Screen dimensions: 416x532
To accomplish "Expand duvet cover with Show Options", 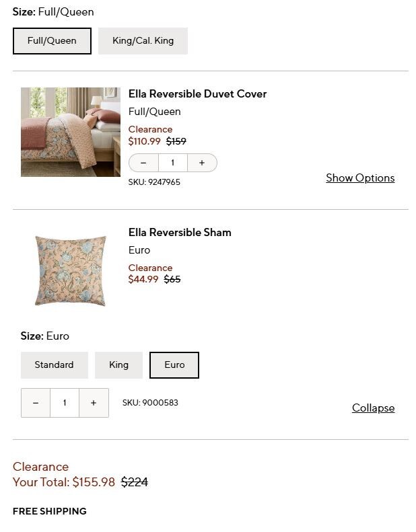I will tap(360, 178).
